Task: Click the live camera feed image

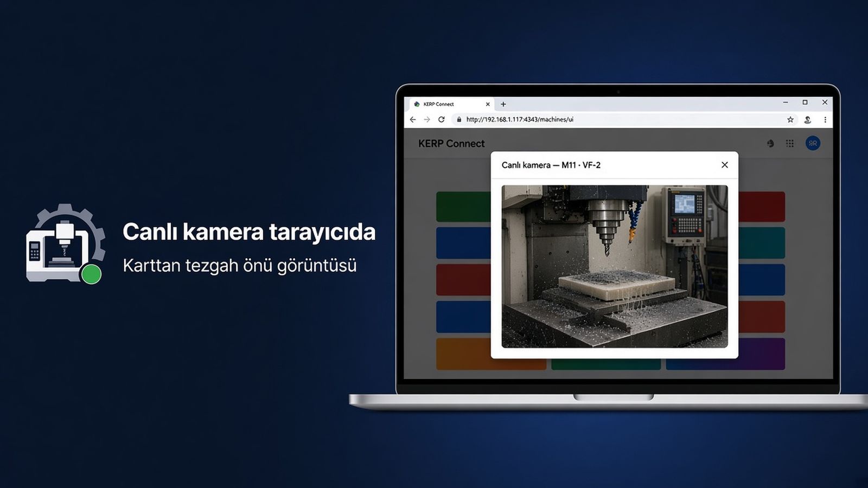Action: [x=615, y=266]
